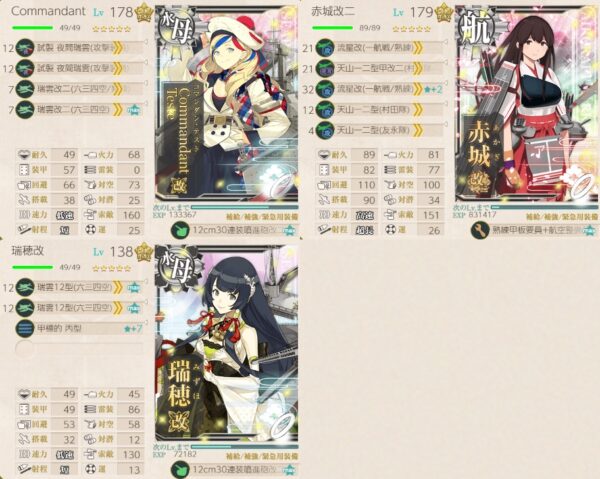This screenshot has height=479, width=600.
Task: Click 補給/補強/緊急用装備 label under Mizuho
Action: click(x=262, y=456)
